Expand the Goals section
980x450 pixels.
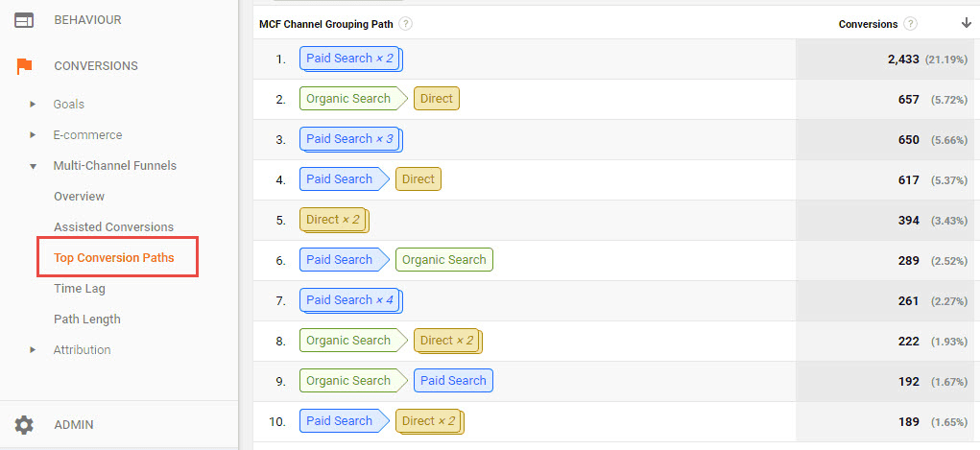[x=34, y=105]
